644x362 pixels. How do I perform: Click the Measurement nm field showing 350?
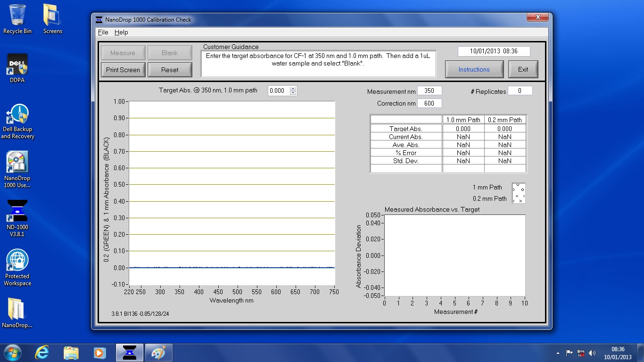point(429,91)
